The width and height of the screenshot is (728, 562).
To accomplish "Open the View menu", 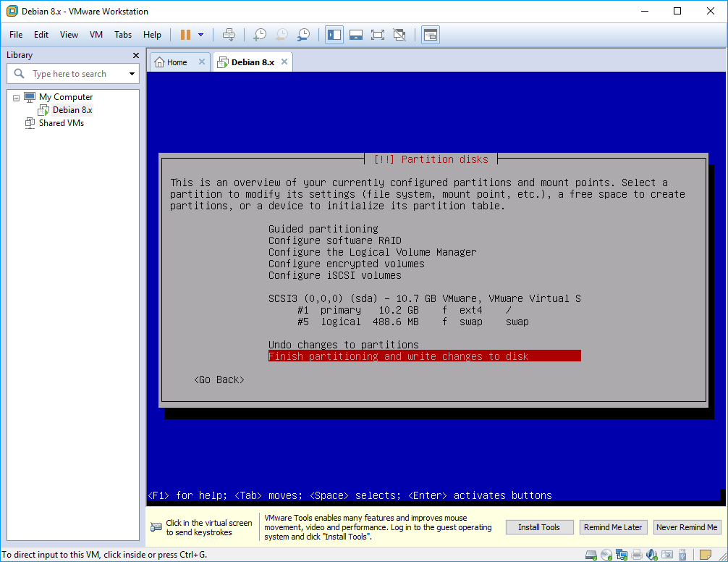I will coord(69,35).
